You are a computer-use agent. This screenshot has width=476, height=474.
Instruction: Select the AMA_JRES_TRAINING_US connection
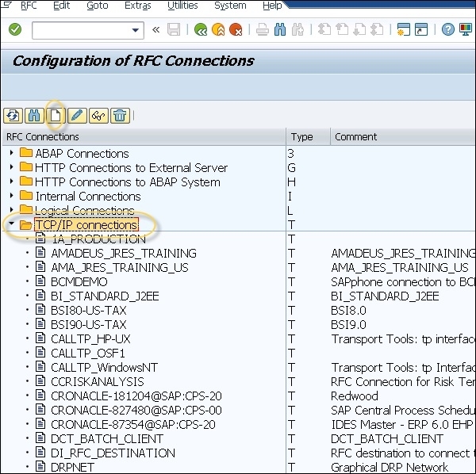click(120, 267)
